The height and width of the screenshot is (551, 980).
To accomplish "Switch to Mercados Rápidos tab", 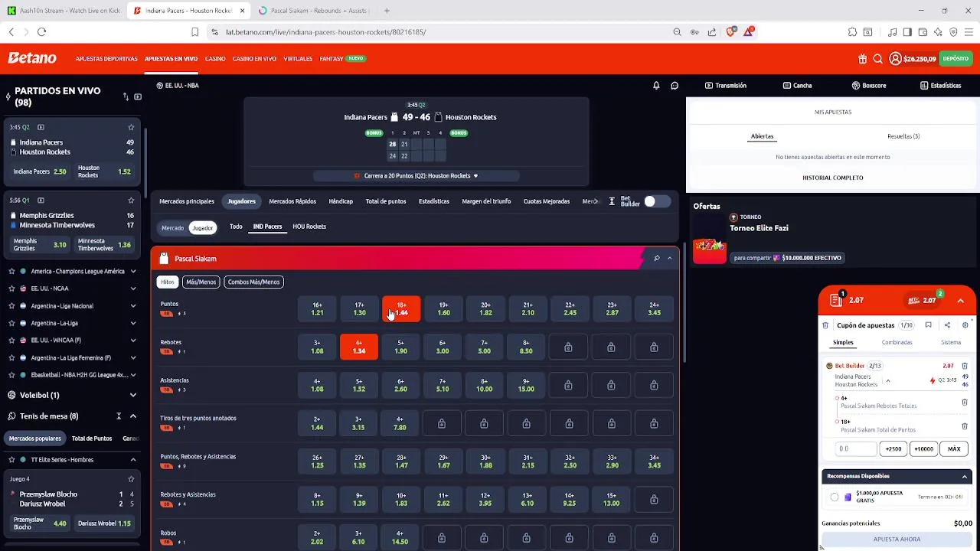I will coord(292,201).
